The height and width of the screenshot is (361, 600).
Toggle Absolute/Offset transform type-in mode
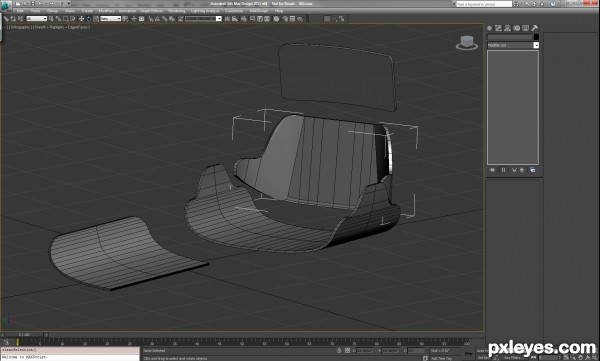click(347, 350)
